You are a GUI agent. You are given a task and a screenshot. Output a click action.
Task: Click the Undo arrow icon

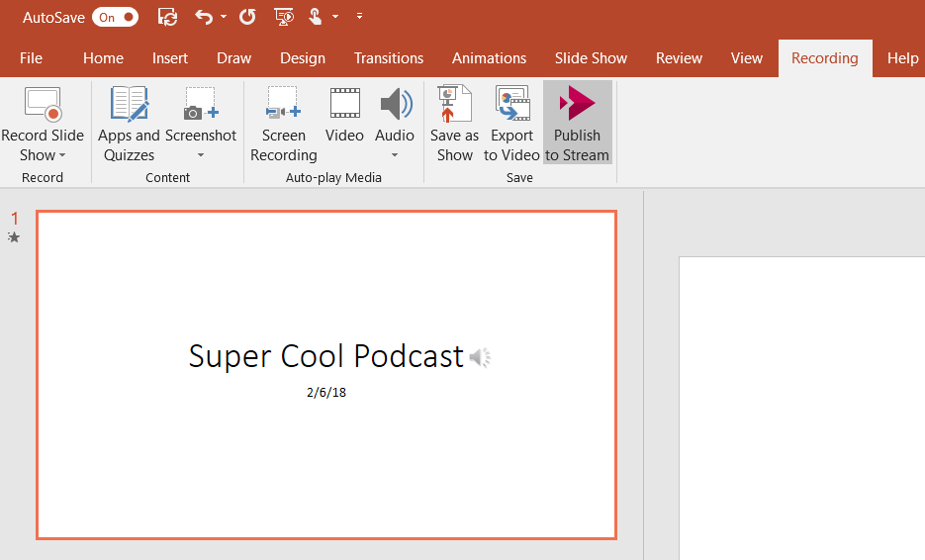coord(204,17)
